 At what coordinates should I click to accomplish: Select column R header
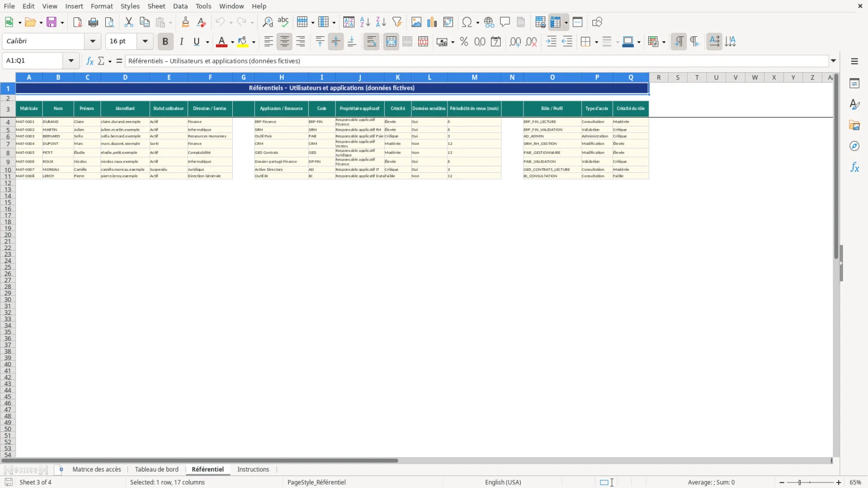[659, 78]
